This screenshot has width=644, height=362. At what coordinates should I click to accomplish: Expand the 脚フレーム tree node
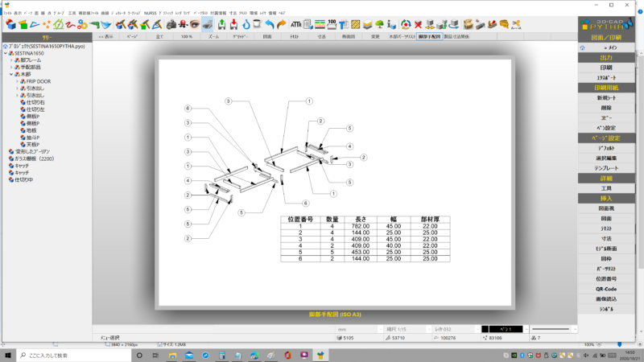click(10, 60)
